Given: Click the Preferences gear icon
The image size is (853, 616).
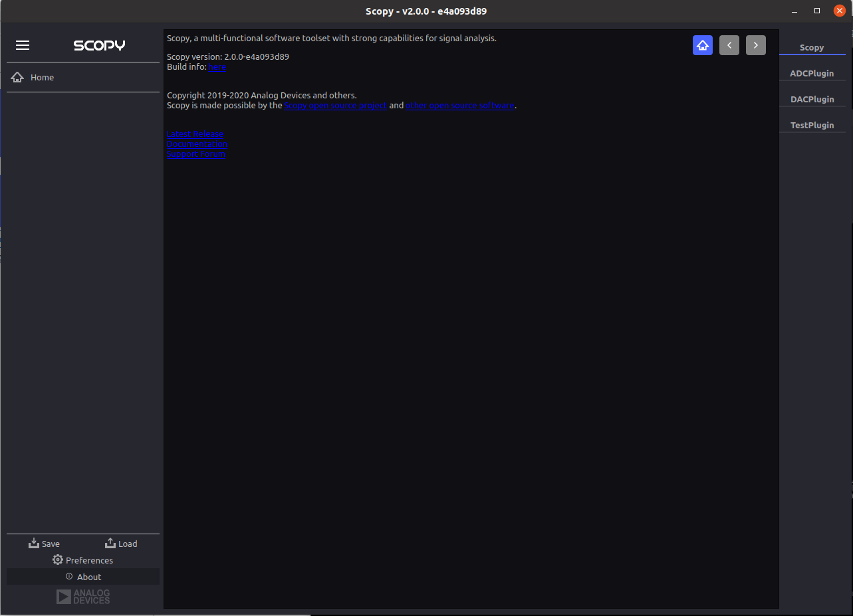Looking at the screenshot, I should [x=58, y=560].
